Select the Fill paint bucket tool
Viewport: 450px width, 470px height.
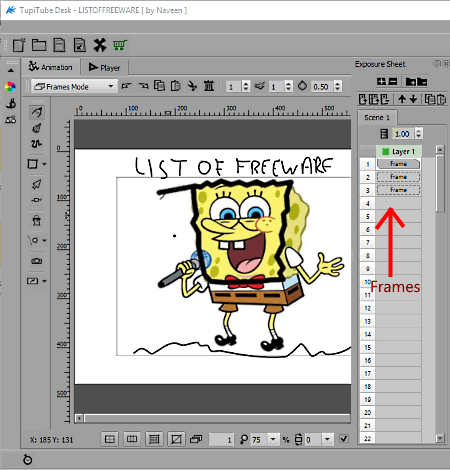[x=36, y=220]
